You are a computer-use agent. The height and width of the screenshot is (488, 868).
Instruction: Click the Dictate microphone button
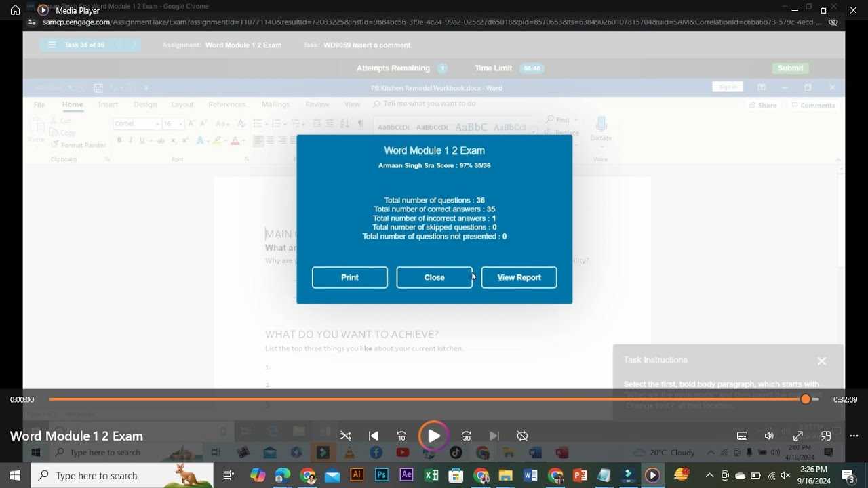click(x=601, y=128)
